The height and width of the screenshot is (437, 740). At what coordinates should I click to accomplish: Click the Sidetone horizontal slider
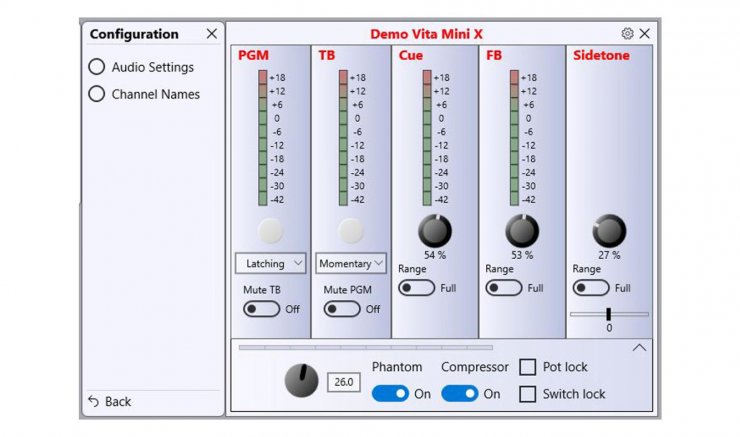(x=609, y=314)
